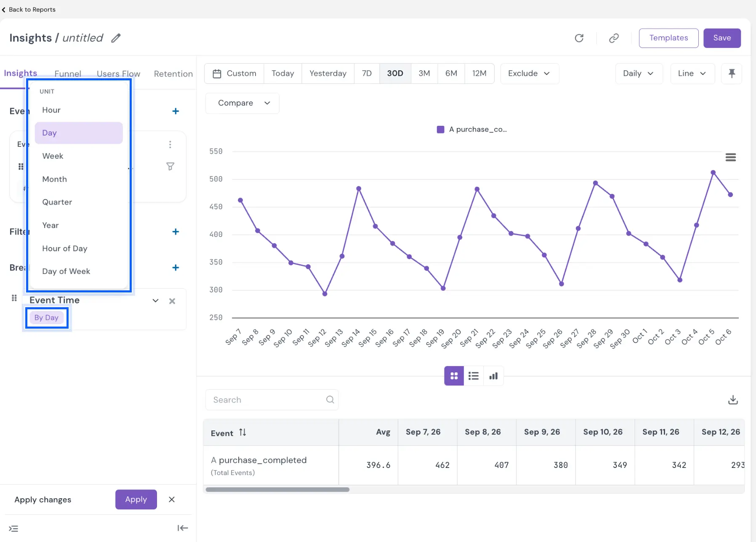This screenshot has height=542, width=756.
Task: Click the Apply button
Action: pyautogui.click(x=136, y=499)
